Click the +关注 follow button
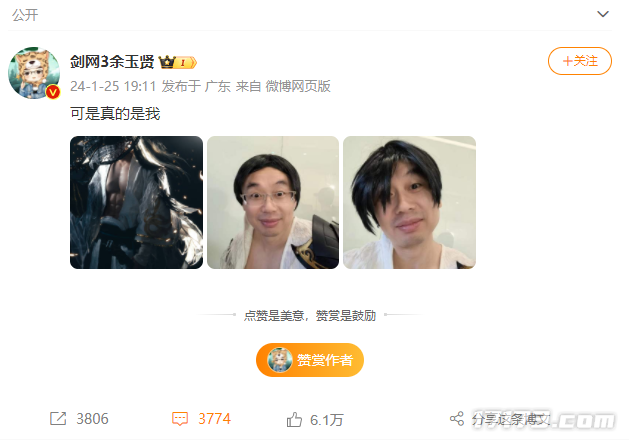Image resolution: width=629 pixels, height=441 pixels. [580, 61]
